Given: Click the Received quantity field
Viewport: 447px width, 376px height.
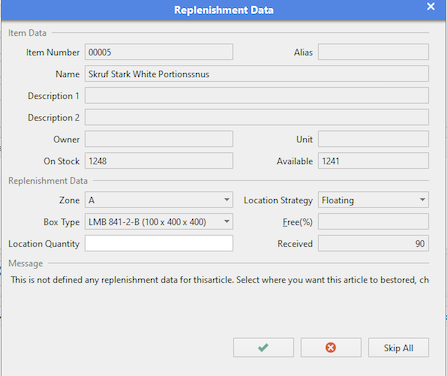Looking at the screenshot, I should (373, 243).
